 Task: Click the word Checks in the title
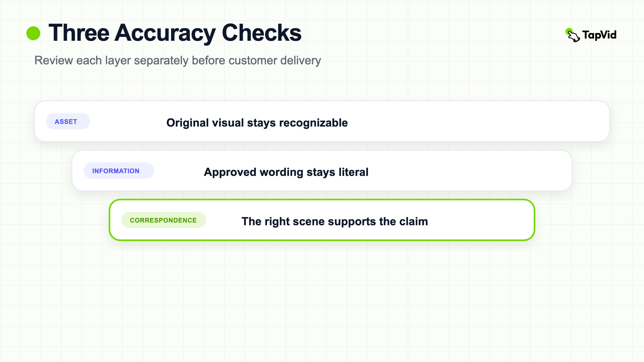point(262,33)
